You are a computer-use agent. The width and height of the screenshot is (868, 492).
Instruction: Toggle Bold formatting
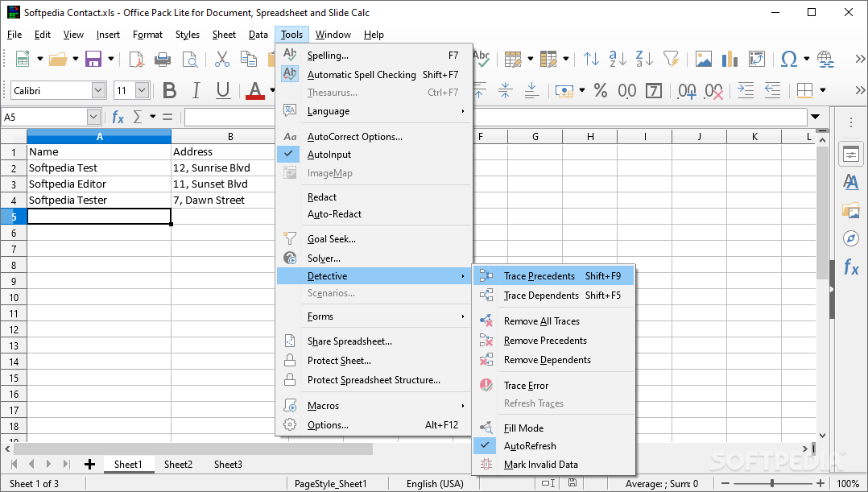click(x=169, y=90)
